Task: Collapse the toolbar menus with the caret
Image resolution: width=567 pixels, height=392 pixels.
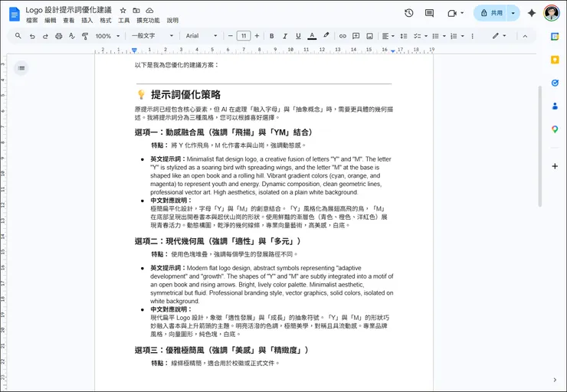Action: click(x=525, y=36)
